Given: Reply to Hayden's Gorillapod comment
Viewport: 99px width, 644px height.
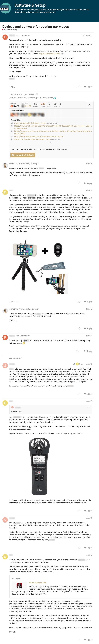Looking at the screenshot, I should 88,328.
